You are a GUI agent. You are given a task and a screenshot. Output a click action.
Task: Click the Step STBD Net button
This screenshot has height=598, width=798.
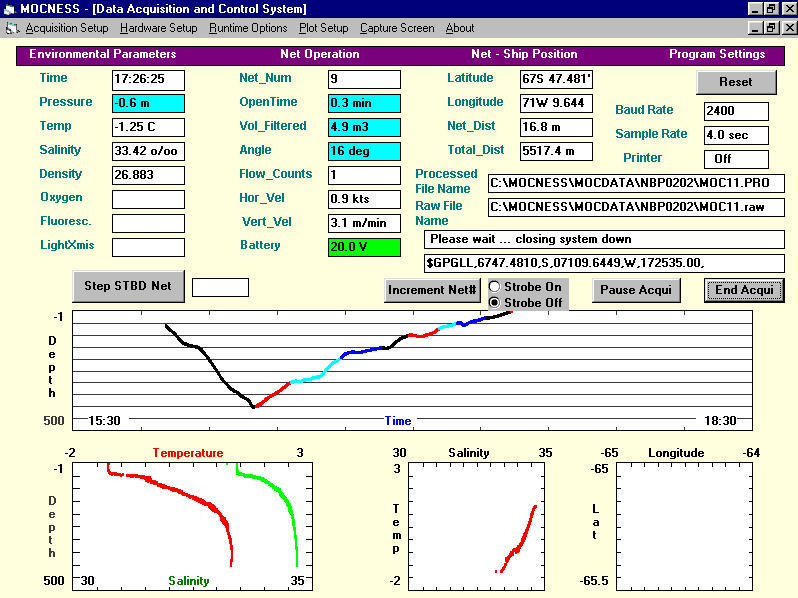tap(128, 286)
